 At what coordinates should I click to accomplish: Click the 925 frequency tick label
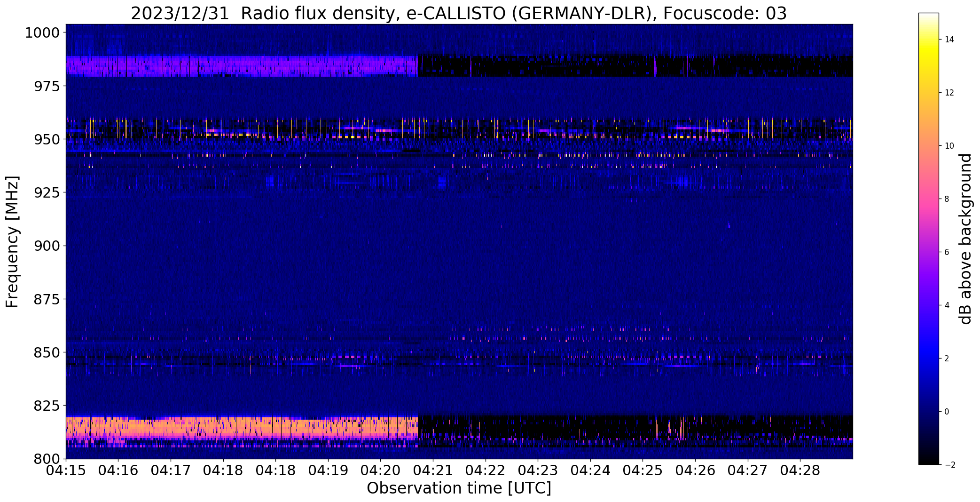click(47, 192)
